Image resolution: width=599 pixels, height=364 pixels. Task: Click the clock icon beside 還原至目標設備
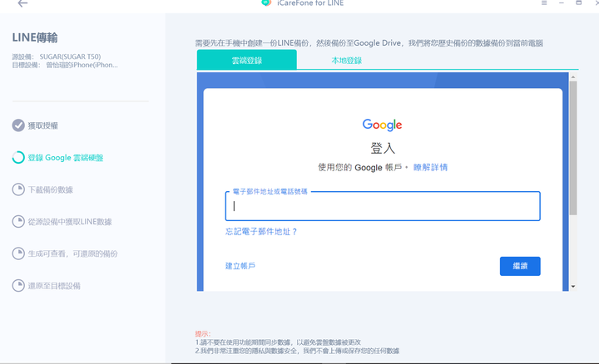coord(18,285)
